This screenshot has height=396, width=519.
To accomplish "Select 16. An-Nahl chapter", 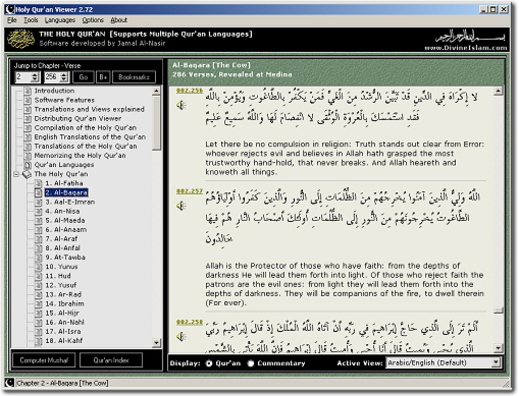I will tap(65, 322).
